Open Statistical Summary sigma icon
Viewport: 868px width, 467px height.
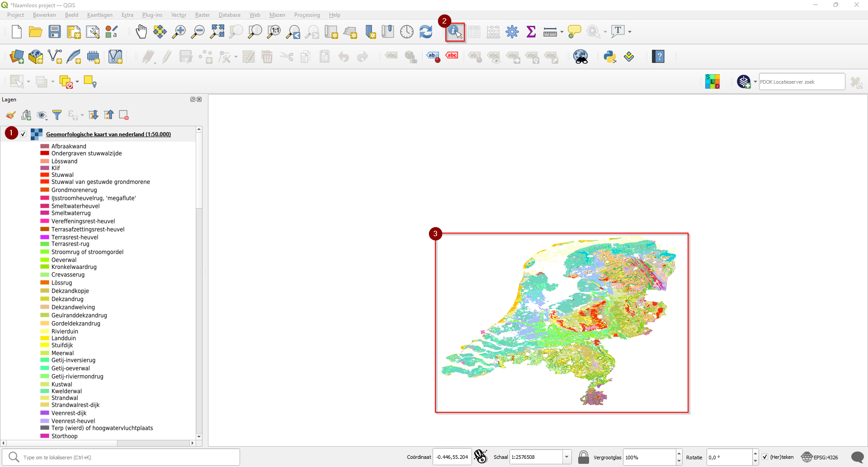[531, 32]
